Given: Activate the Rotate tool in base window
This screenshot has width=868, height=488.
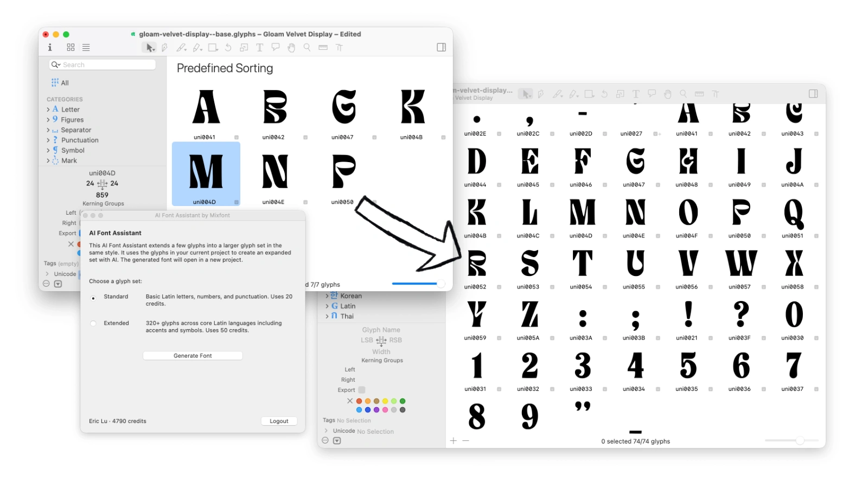Looking at the screenshot, I should [x=228, y=48].
